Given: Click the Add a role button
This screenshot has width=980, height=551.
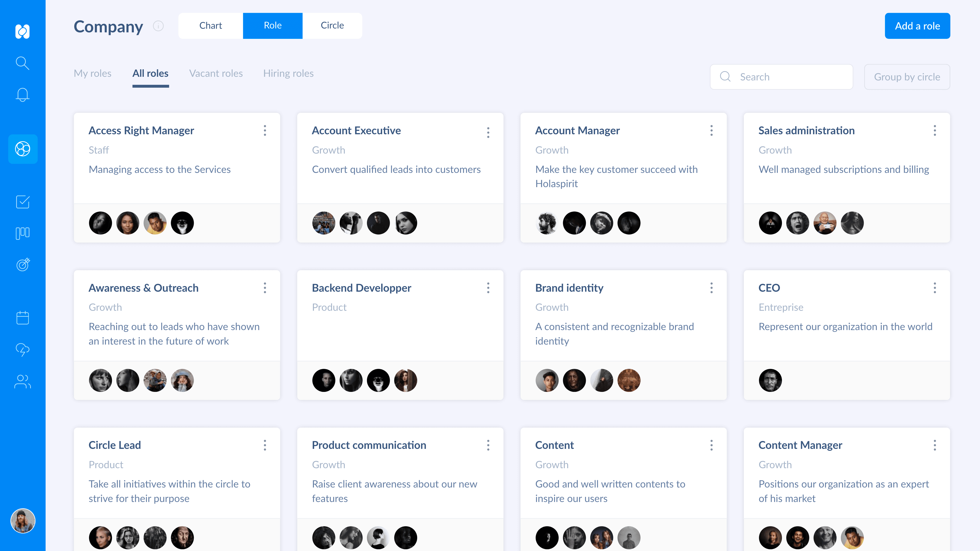Looking at the screenshot, I should coord(917,26).
